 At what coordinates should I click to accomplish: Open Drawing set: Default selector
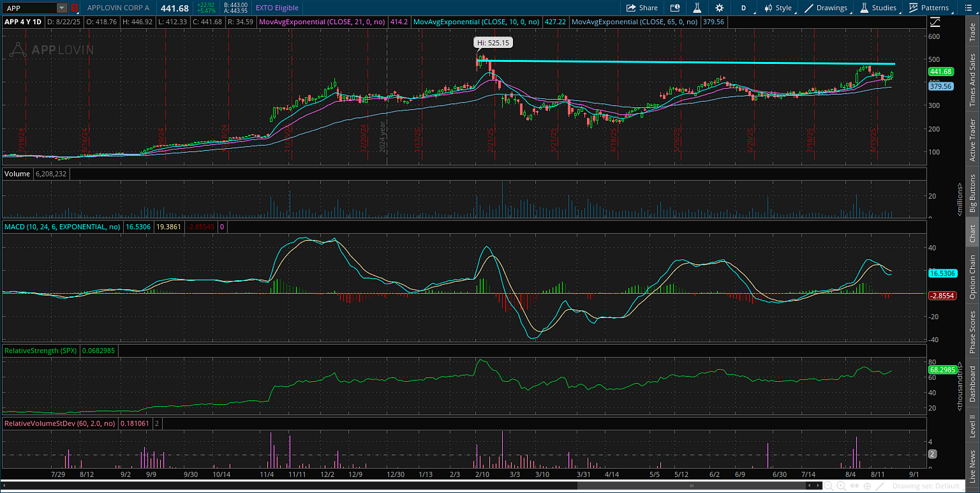pyautogui.click(x=926, y=486)
